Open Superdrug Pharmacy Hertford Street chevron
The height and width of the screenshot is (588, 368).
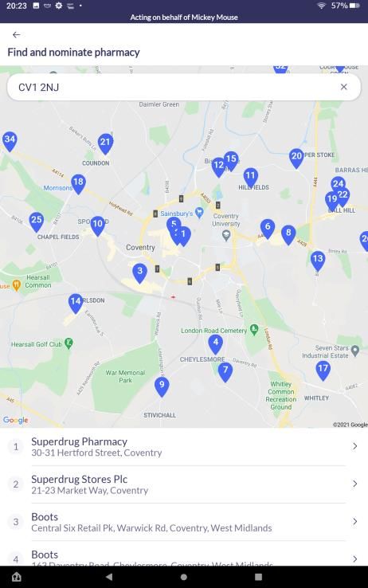354,446
